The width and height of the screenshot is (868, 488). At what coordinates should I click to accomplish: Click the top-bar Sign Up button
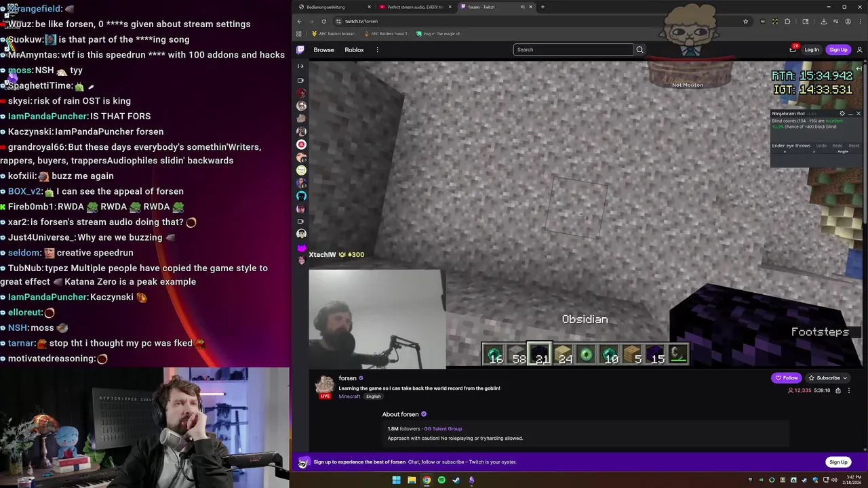838,49
